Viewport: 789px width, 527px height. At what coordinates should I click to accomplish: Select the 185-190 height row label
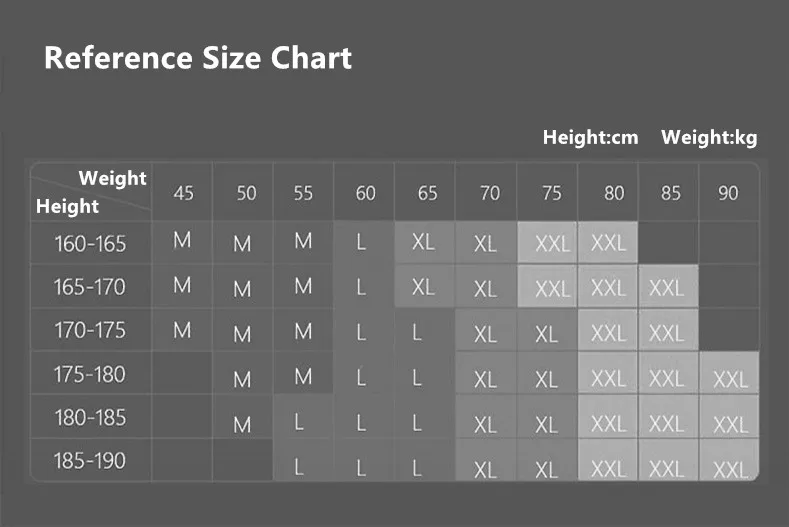(91, 461)
